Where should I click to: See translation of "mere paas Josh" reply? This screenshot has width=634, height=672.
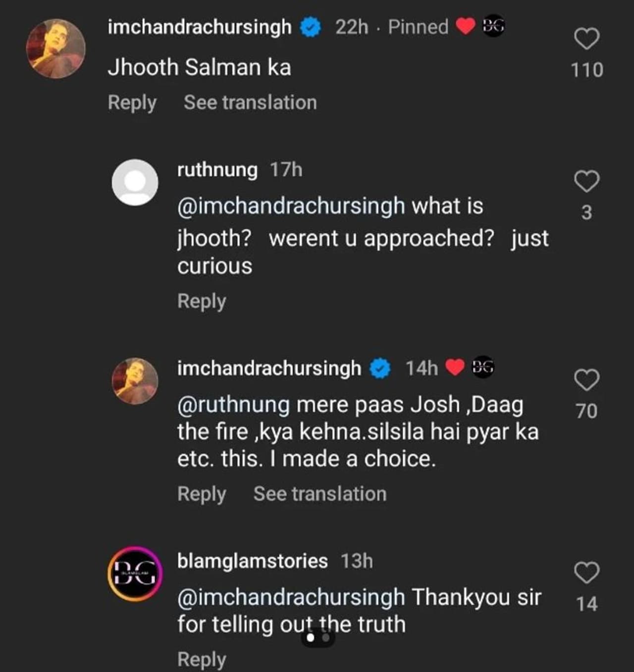319,494
